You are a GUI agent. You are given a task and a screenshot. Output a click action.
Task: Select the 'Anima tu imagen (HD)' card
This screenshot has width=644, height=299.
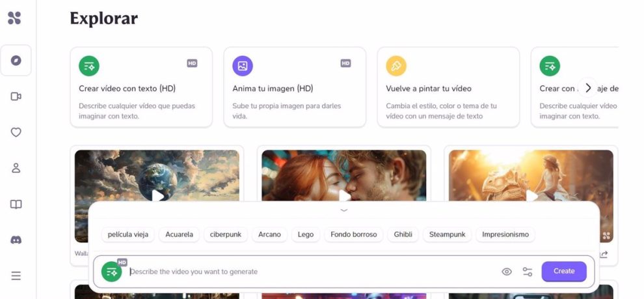pyautogui.click(x=295, y=87)
